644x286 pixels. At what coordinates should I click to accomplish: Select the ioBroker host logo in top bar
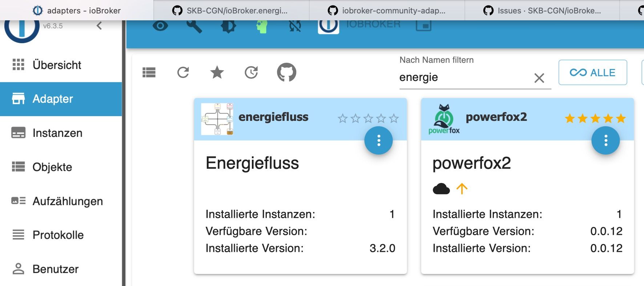329,27
